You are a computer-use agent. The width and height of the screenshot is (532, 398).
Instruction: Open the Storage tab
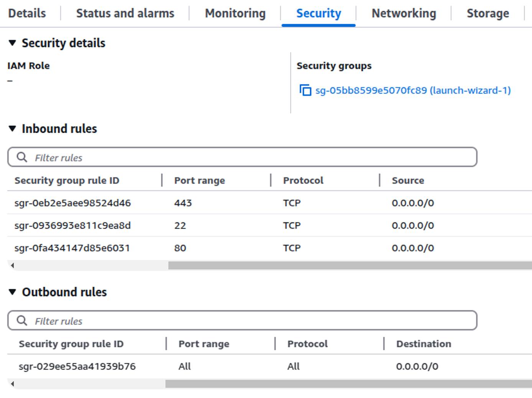pyautogui.click(x=488, y=13)
